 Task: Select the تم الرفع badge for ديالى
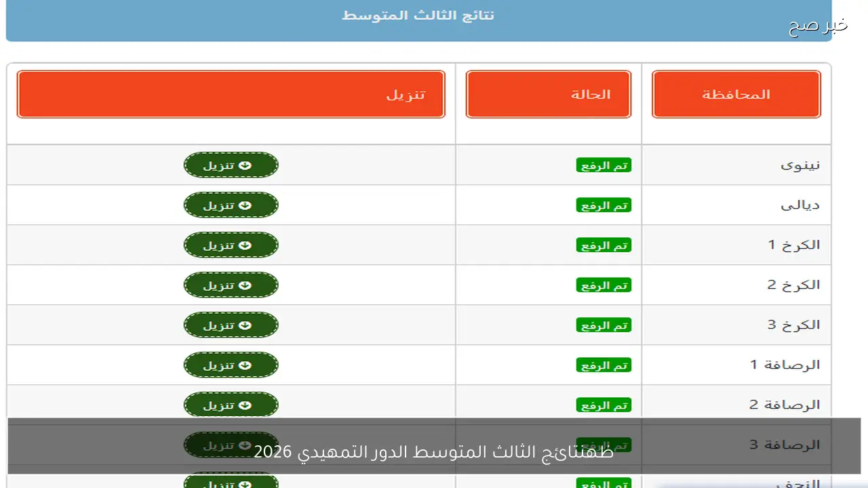pyautogui.click(x=604, y=205)
